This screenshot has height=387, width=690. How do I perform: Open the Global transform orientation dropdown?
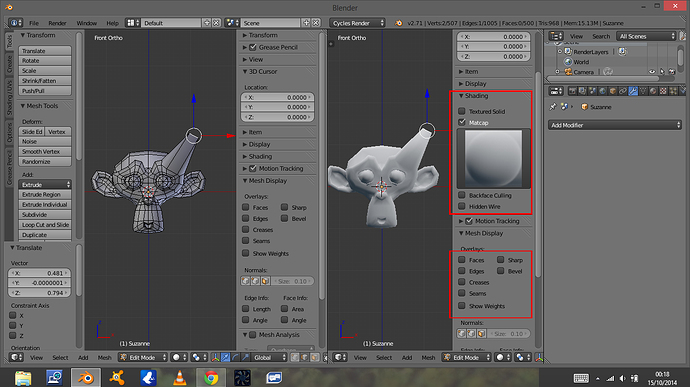[x=268, y=357]
